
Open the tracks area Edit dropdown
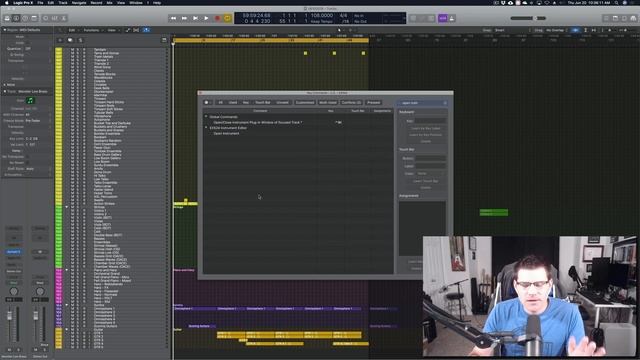[x=73, y=30]
